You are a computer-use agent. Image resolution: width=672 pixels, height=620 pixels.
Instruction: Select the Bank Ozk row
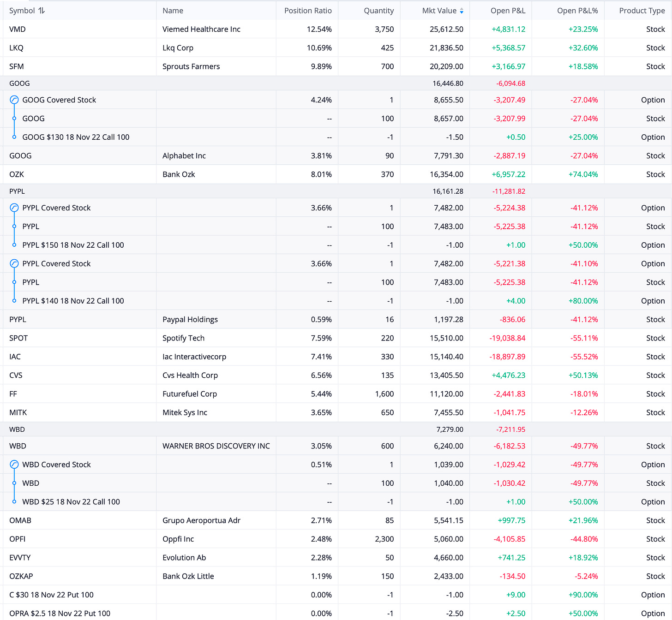pos(336,174)
